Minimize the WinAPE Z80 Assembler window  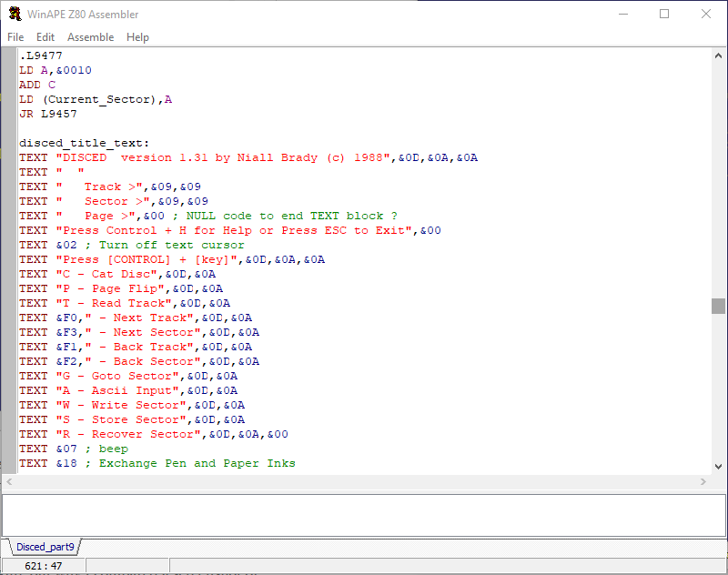pyautogui.click(x=623, y=14)
